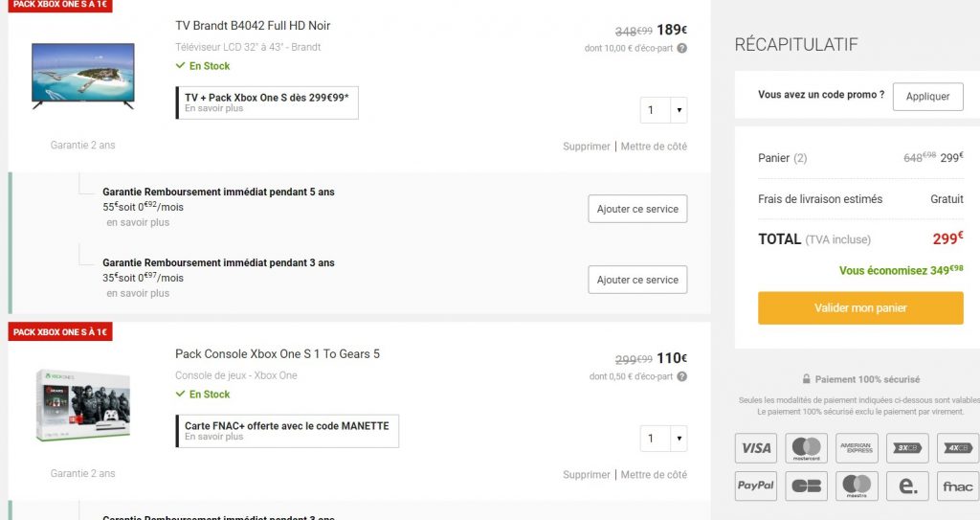Image resolution: width=980 pixels, height=520 pixels.
Task: Apply promo code with Appliquer button
Action: 927,96
